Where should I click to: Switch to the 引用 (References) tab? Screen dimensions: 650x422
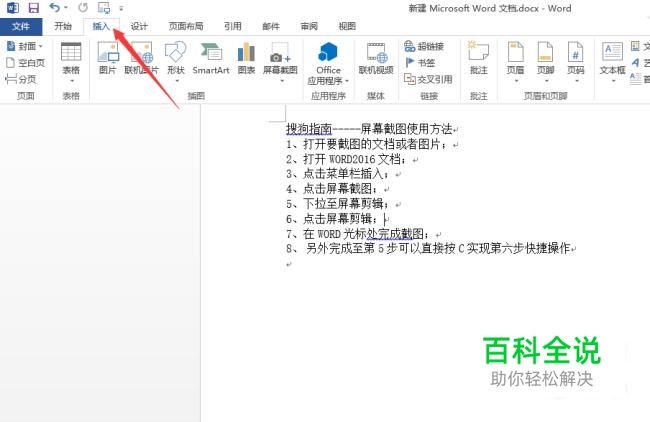coord(233,27)
